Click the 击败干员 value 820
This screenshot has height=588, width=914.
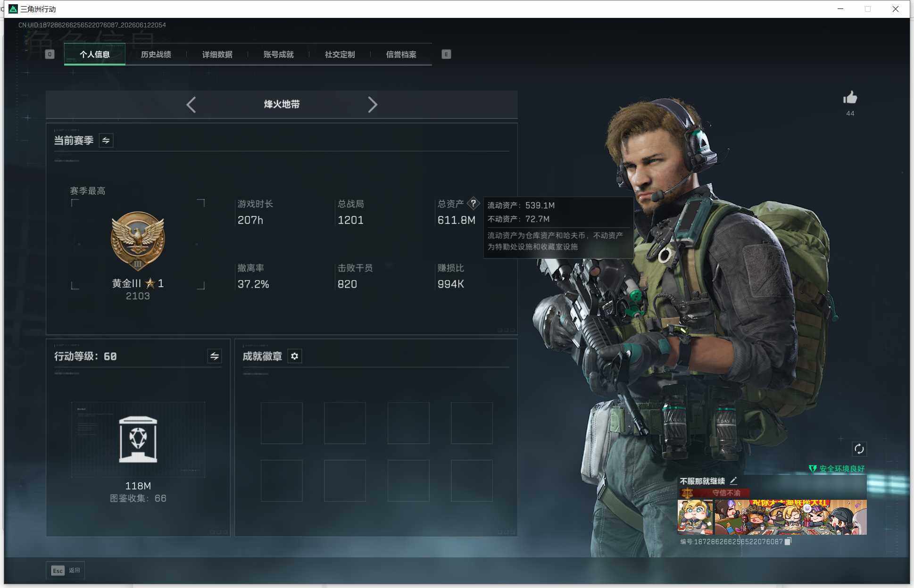347,284
